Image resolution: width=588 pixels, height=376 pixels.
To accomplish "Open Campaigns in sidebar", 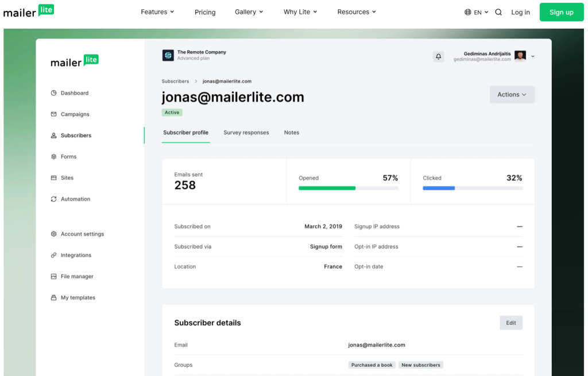I will coord(75,114).
